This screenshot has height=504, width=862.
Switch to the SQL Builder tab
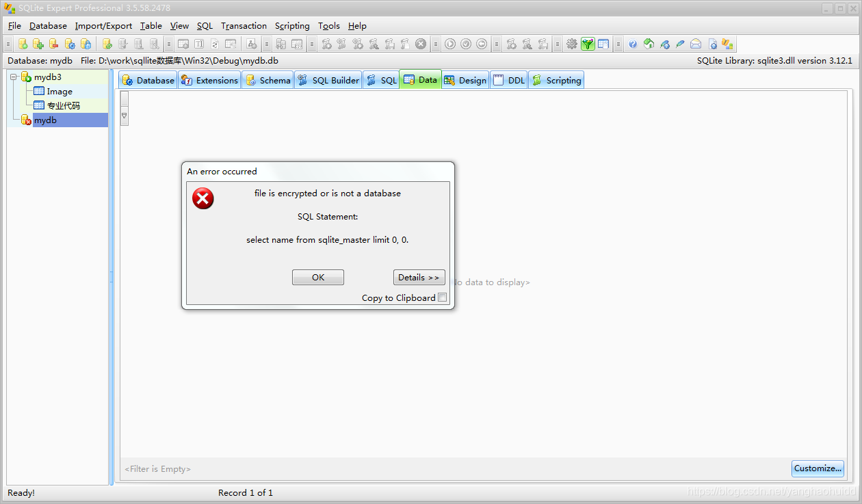[x=328, y=80]
